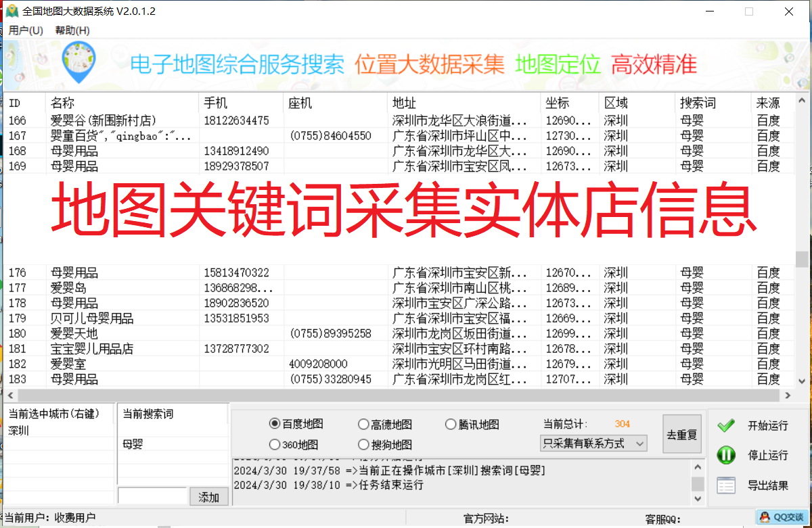Click 停止运行 to stop the task
The height and width of the screenshot is (528, 812).
[767, 455]
